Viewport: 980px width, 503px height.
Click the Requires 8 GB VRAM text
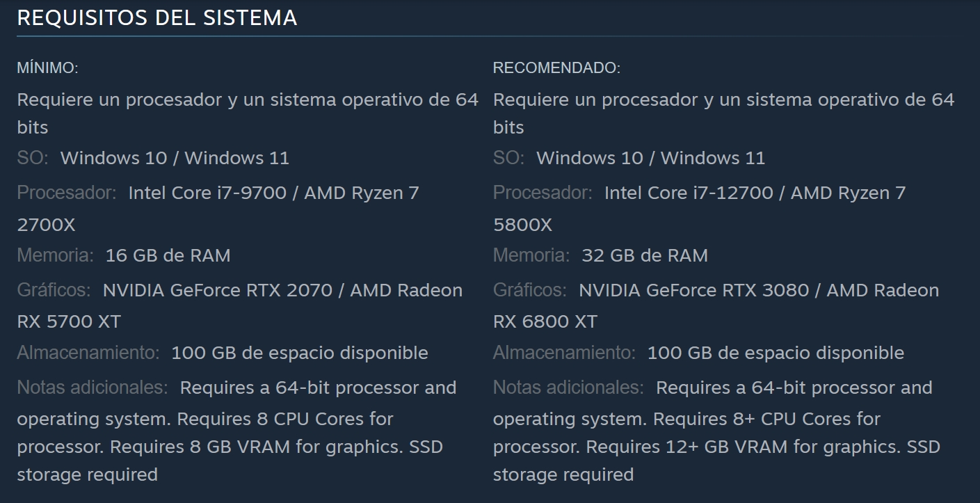coord(200,446)
